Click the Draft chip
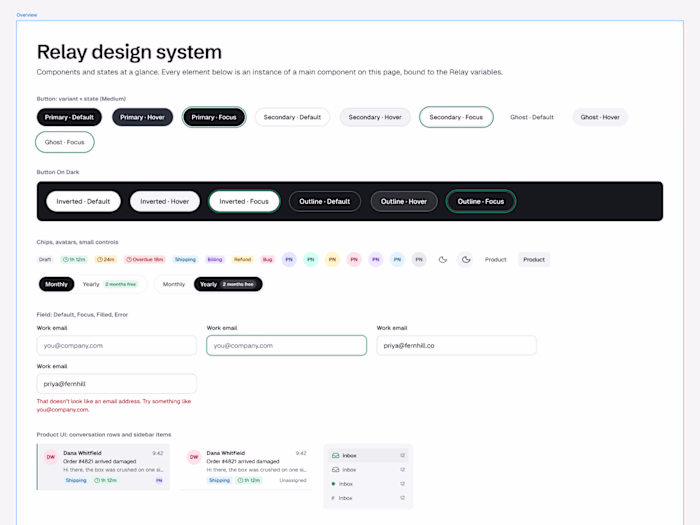 (45, 259)
